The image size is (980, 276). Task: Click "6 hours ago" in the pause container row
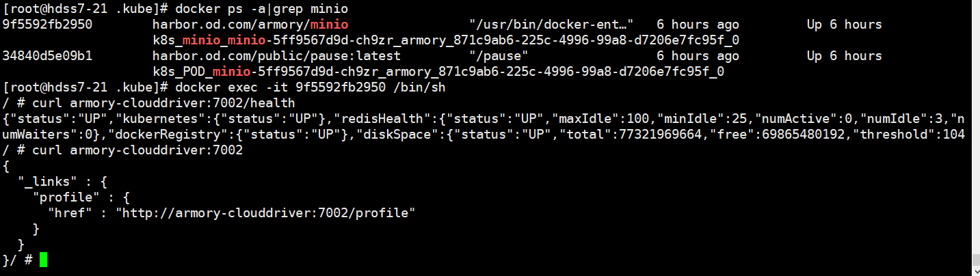[698, 56]
